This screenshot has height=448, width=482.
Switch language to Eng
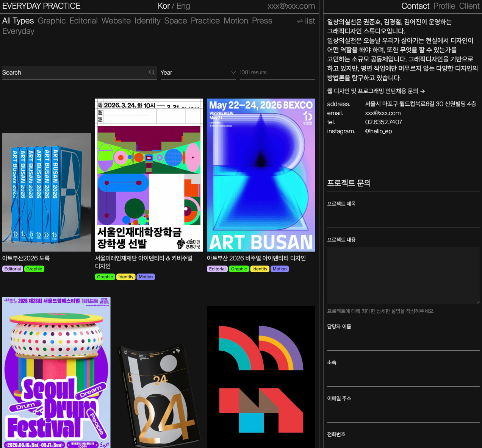point(183,6)
